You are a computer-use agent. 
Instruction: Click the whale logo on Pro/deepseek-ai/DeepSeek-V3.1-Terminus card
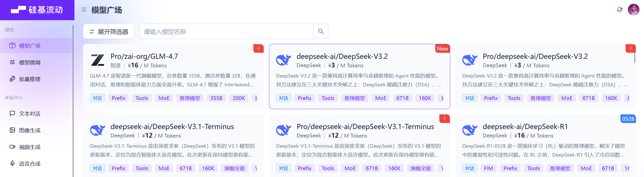[x=284, y=130]
